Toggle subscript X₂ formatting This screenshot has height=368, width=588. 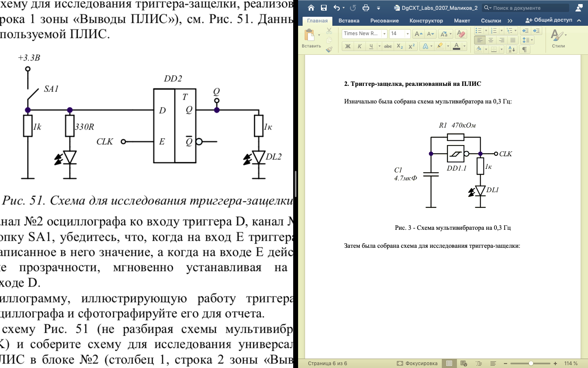(400, 46)
